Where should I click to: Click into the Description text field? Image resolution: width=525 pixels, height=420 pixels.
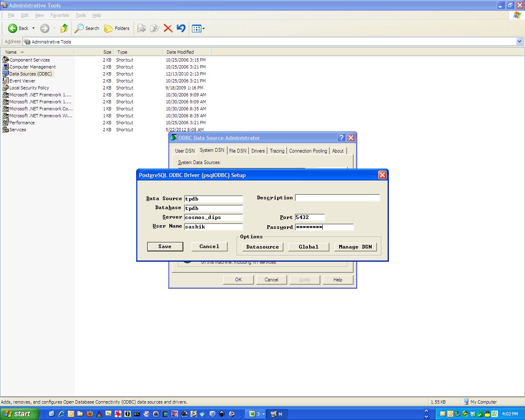[337, 198]
